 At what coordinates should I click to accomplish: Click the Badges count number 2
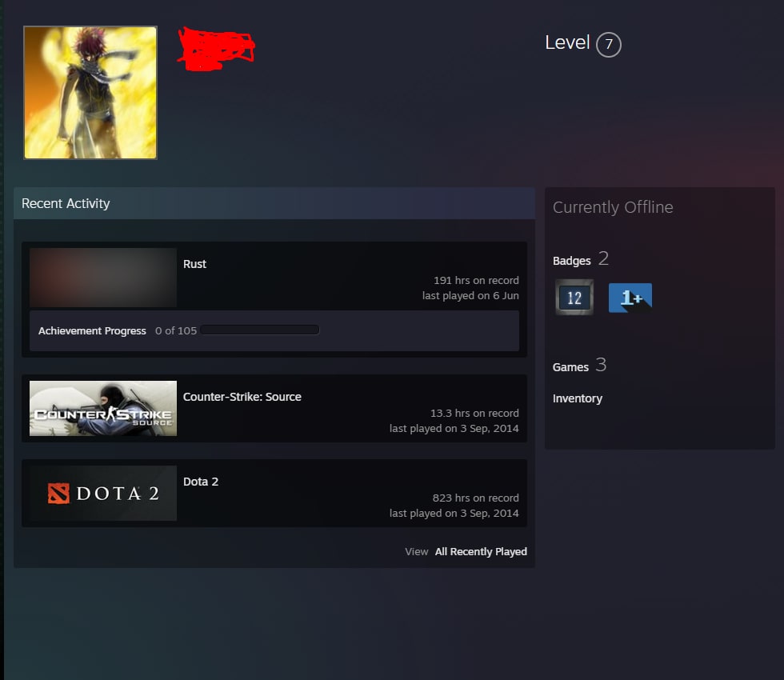click(x=603, y=258)
